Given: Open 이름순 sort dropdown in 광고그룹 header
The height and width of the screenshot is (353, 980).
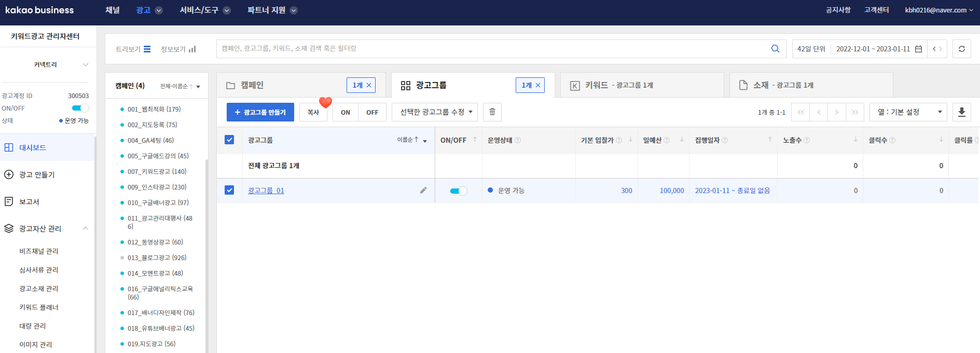Looking at the screenshot, I should 412,140.
